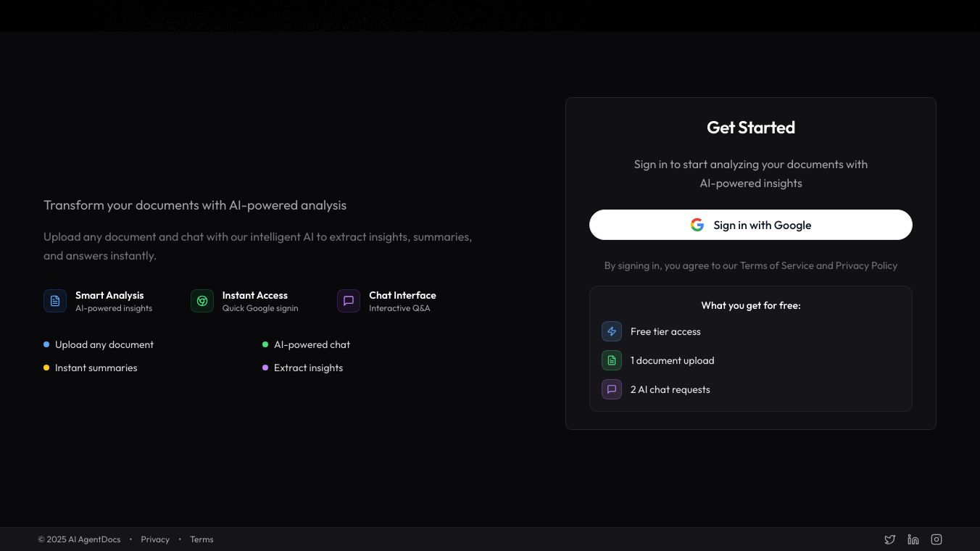This screenshot has width=980, height=551.
Task: Click the green AI-powered chat bullet
Action: (x=265, y=344)
